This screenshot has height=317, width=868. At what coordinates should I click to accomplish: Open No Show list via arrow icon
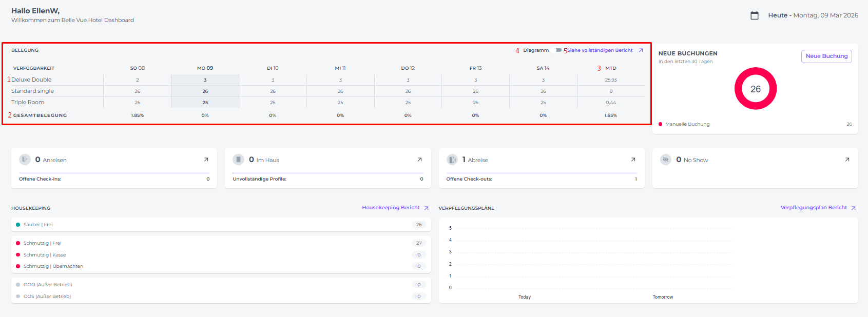846,160
